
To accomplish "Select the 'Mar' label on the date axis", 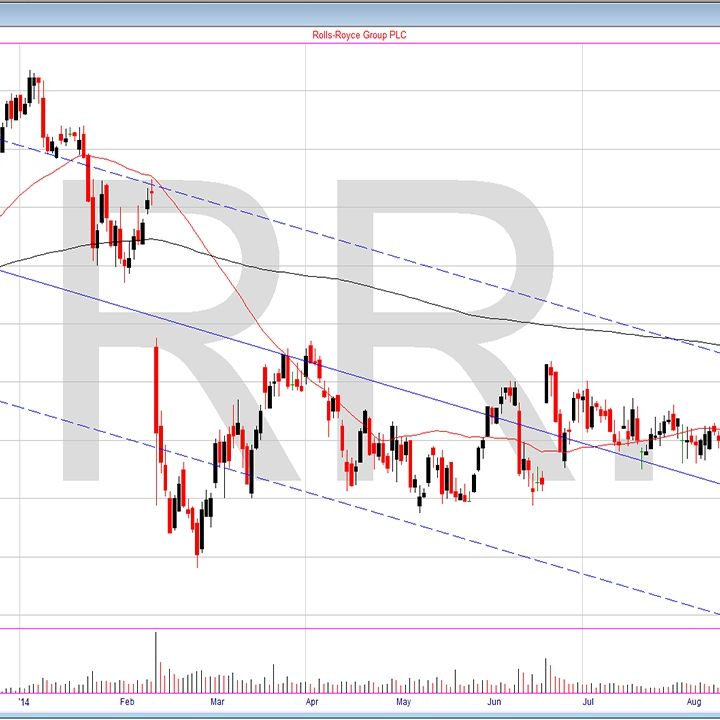I will 217,702.
